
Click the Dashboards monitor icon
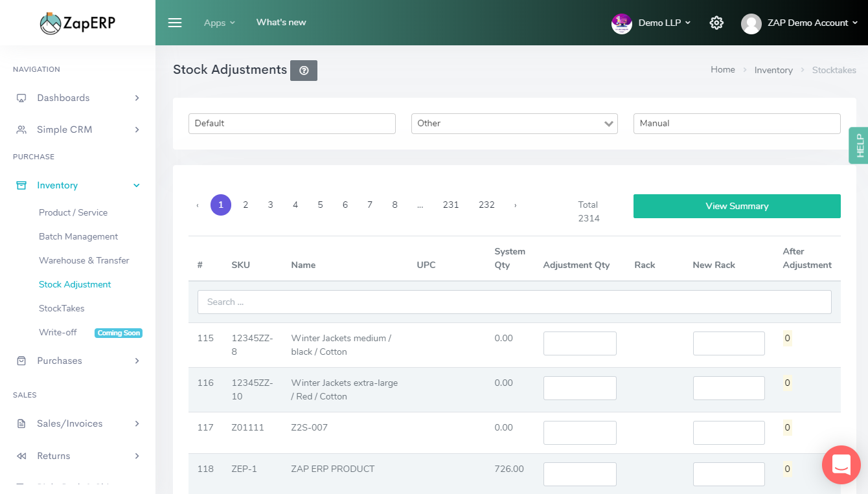[x=21, y=98]
